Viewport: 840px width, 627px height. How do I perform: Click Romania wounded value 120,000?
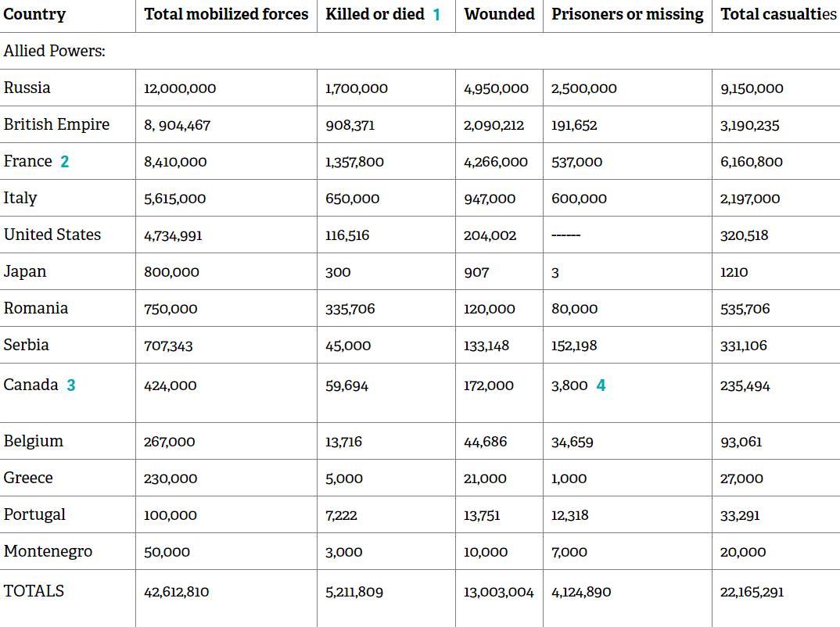click(489, 309)
